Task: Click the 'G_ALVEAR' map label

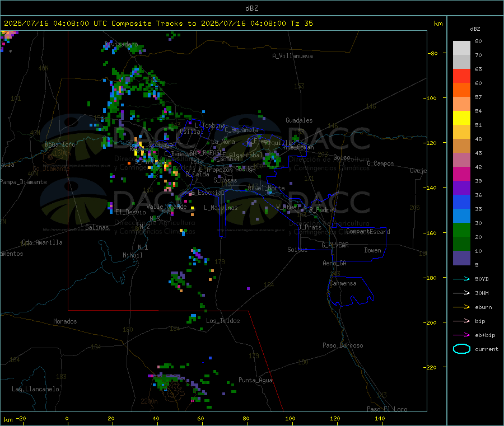Action: [x=335, y=245]
